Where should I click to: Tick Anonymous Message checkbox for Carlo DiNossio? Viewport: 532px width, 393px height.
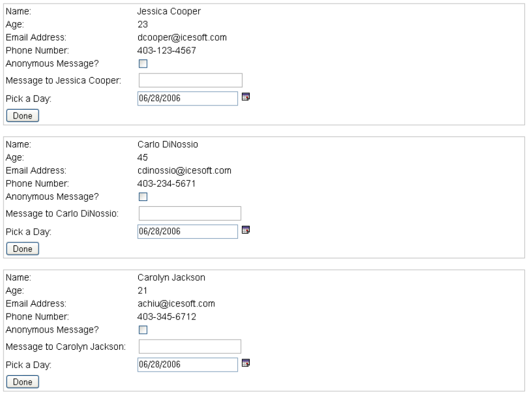click(142, 197)
